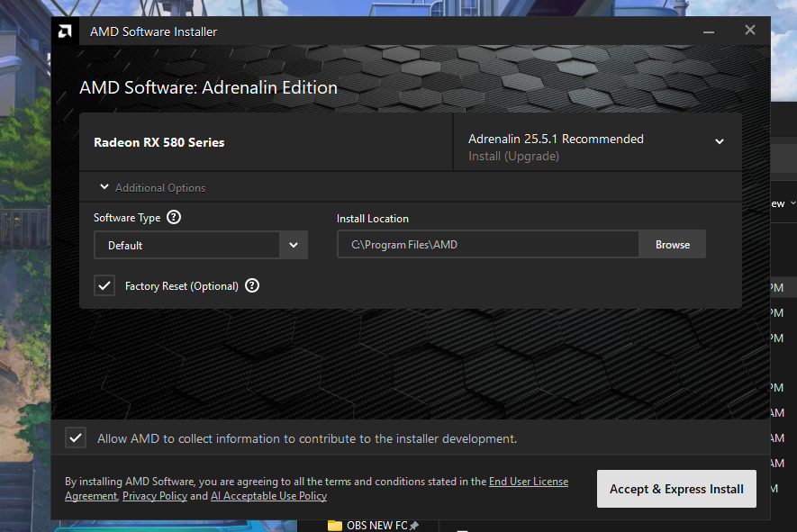The height and width of the screenshot is (532, 797).
Task: Uncheck Allow AMD to collect information
Action: [76, 438]
